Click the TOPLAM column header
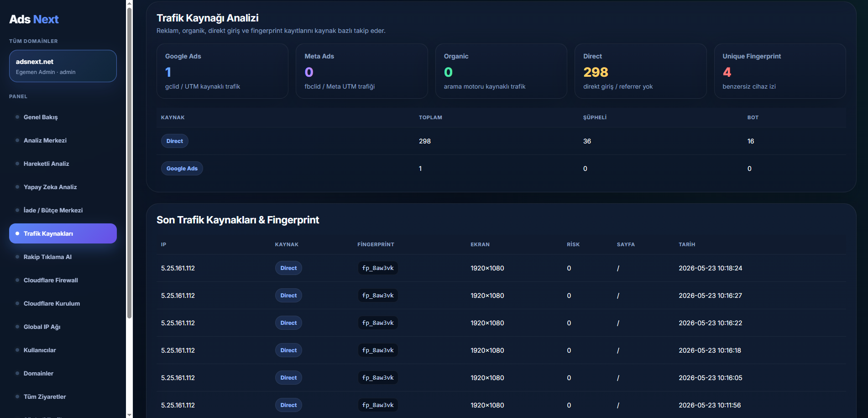This screenshot has height=418, width=868. 430,117
